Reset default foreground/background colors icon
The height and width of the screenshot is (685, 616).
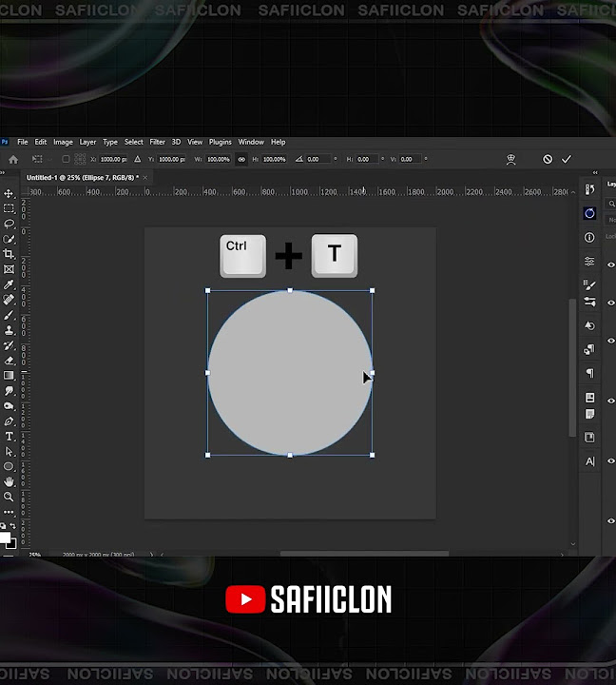point(3,525)
